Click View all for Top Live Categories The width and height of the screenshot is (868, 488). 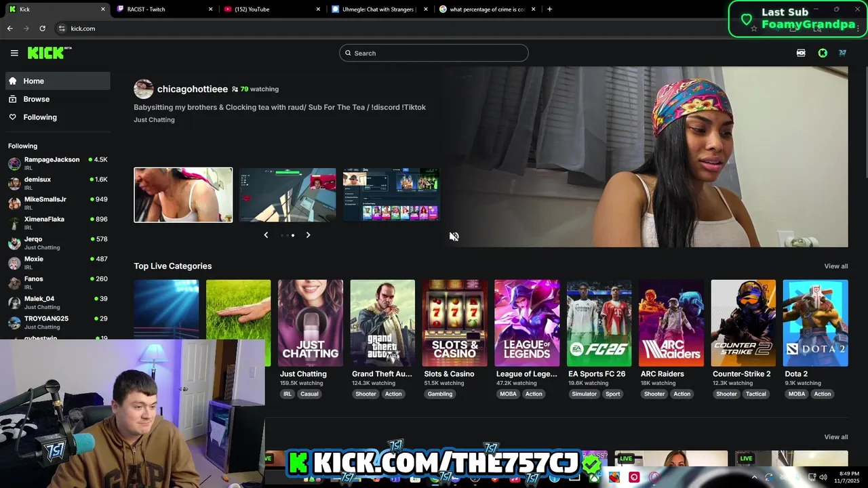(835, 266)
